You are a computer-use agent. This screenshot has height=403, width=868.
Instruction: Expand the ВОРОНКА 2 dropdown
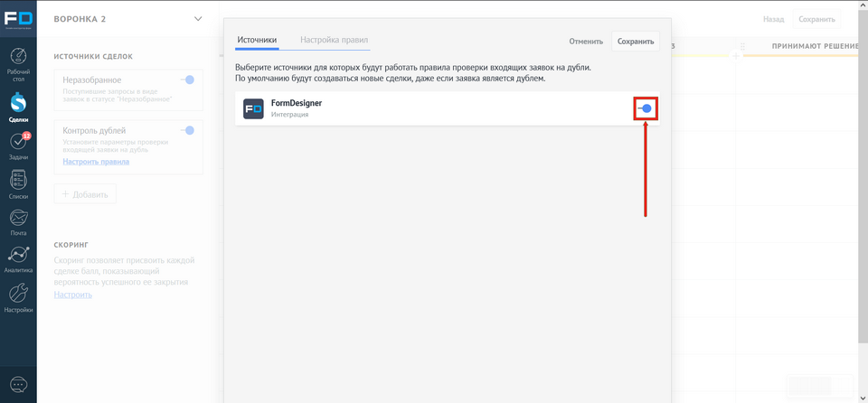point(198,19)
